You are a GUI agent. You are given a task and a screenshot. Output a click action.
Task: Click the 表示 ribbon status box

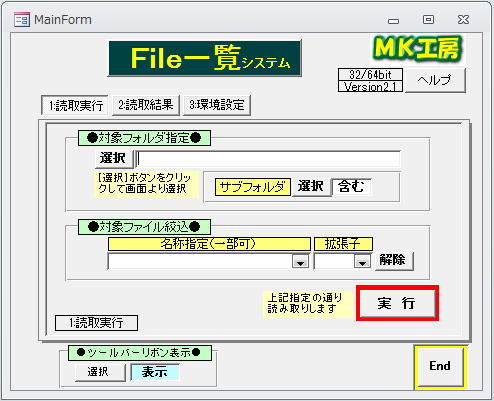tap(155, 372)
